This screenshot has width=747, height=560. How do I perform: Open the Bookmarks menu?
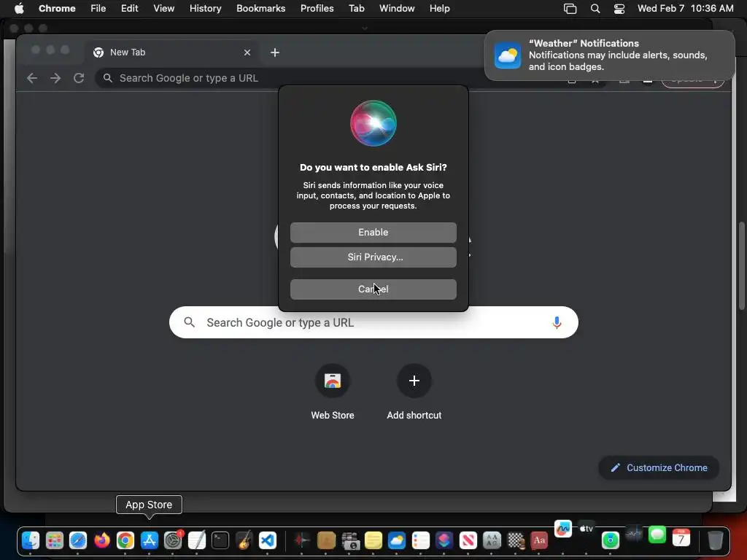tap(260, 8)
